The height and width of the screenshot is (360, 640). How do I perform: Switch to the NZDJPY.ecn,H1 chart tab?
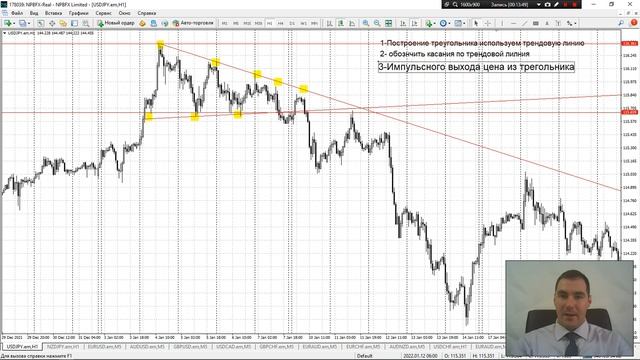point(63,347)
